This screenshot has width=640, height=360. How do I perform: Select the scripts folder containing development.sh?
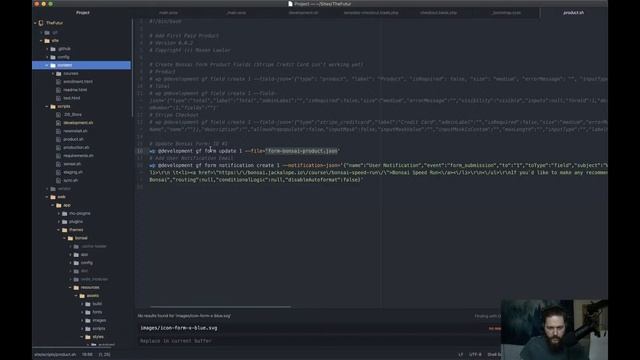(64, 107)
